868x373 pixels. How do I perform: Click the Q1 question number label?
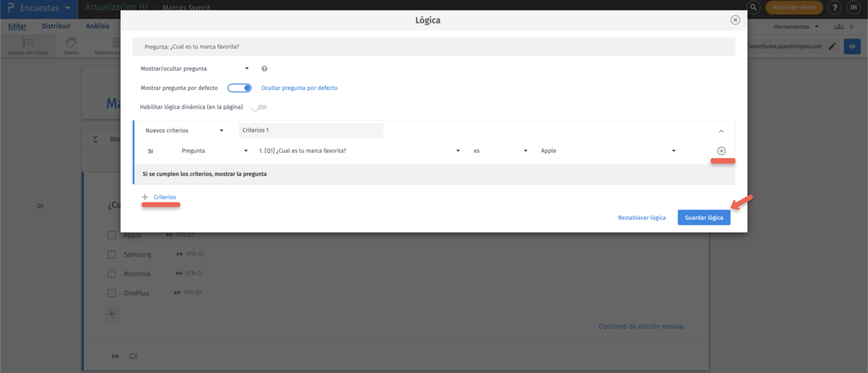tap(41, 206)
